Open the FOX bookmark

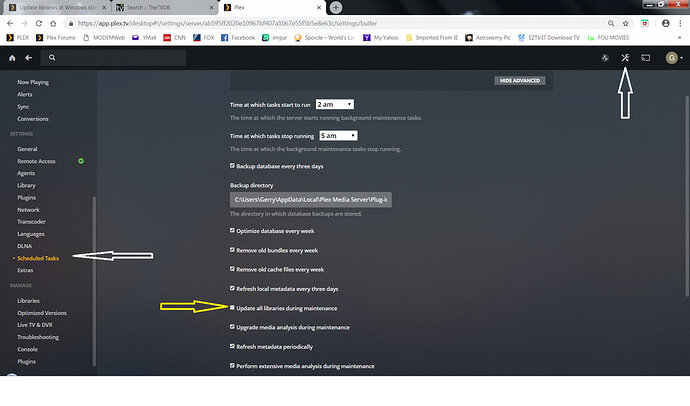(x=204, y=38)
